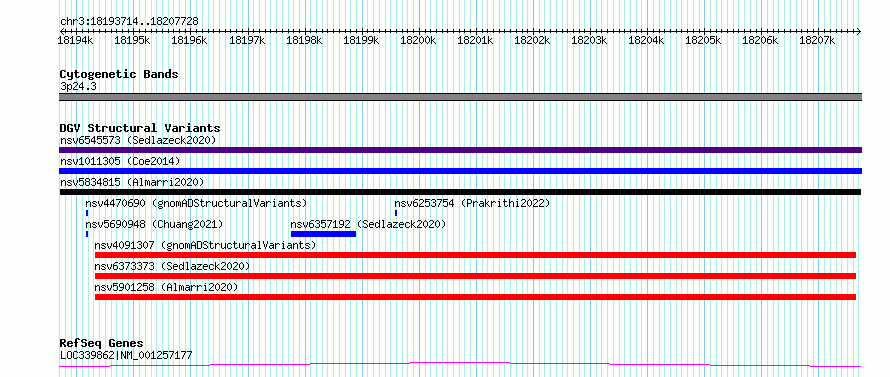
Task: Click the 18194k ruler tick label
Action: pos(75,40)
